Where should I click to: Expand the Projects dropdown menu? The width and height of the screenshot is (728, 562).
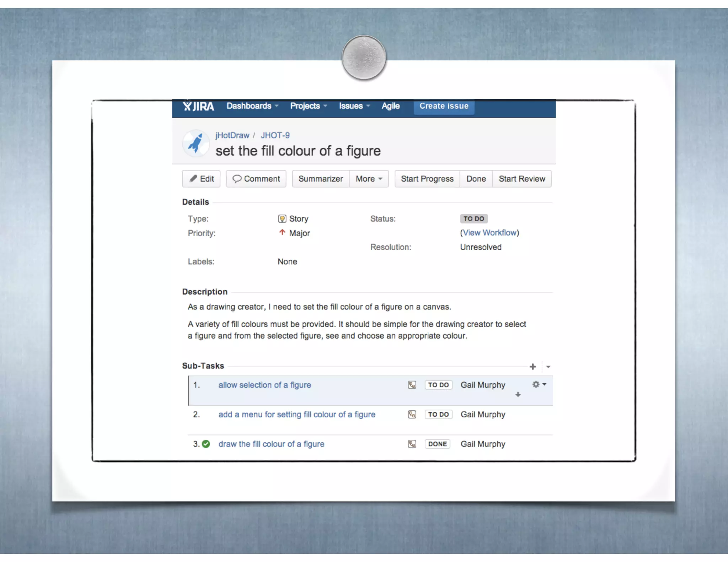[x=308, y=106]
